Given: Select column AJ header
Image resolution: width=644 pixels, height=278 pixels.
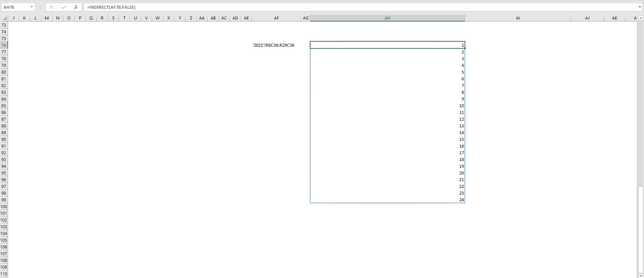Looking at the screenshot, I should tap(587, 18).
